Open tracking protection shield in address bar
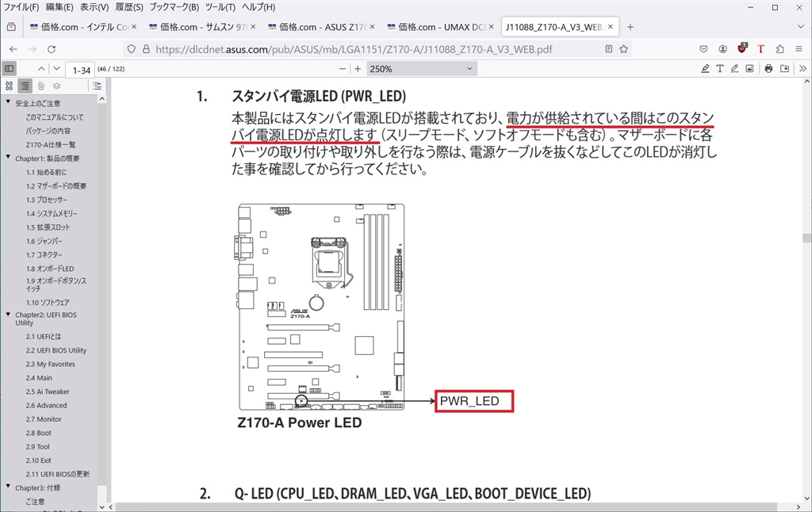The height and width of the screenshot is (512, 812). point(132,49)
